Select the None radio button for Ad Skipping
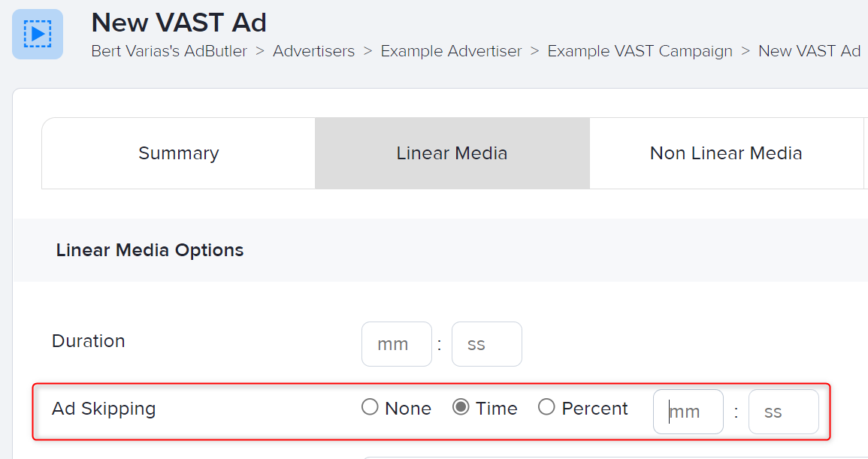This screenshot has height=459, width=868. point(370,407)
